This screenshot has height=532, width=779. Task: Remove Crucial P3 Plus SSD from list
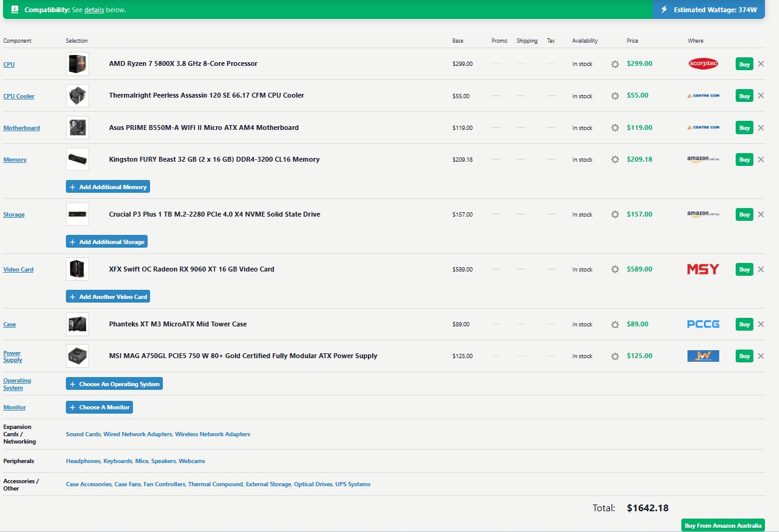[761, 214]
